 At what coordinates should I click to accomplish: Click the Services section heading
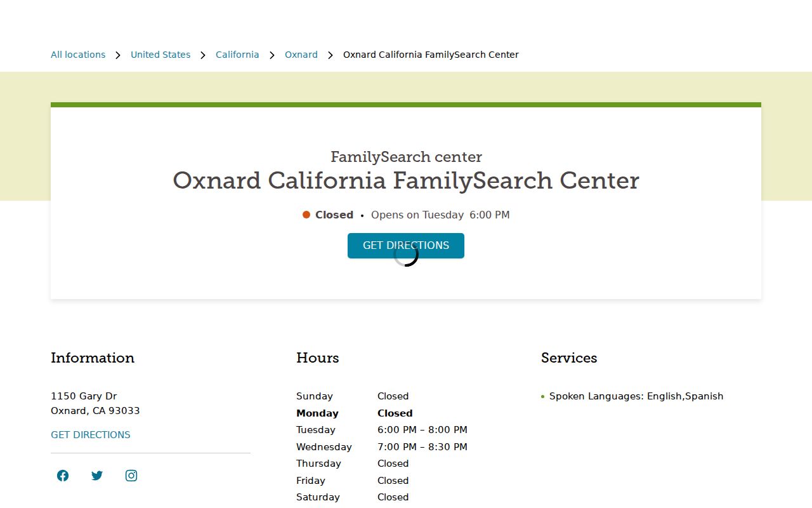tap(569, 358)
